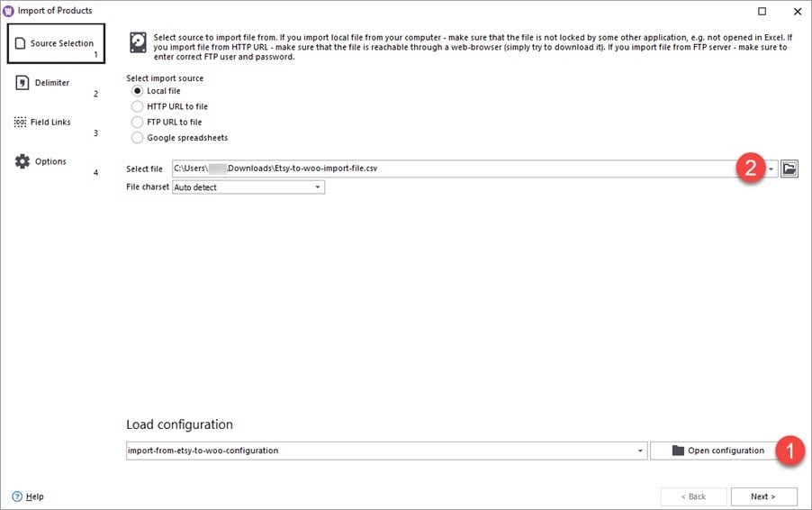Click the Options gear icon in sidebar

pyautogui.click(x=22, y=161)
